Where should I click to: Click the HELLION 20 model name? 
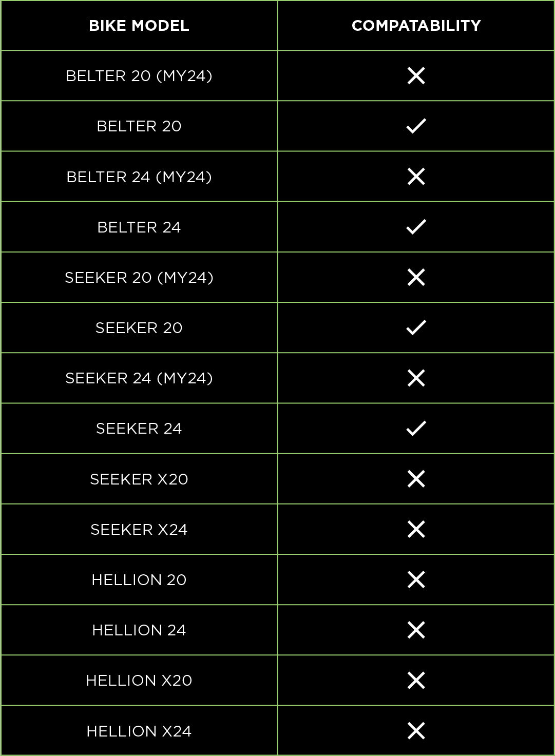pyautogui.click(x=139, y=579)
